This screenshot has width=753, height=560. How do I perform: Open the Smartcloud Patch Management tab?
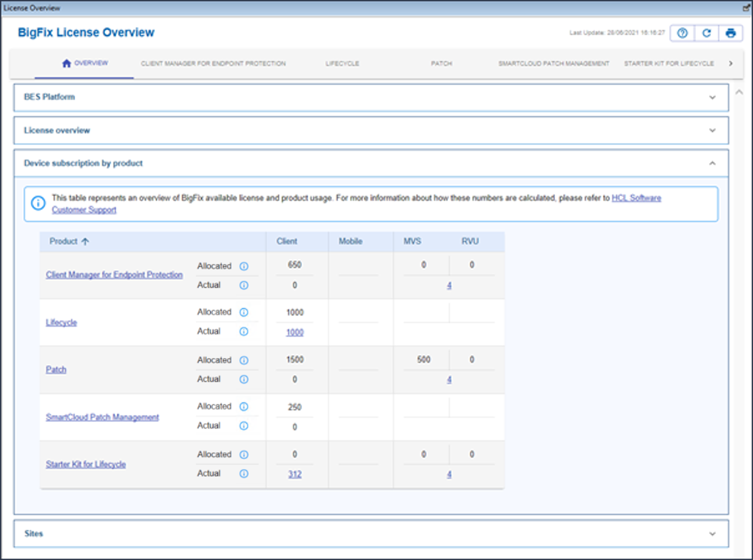click(x=553, y=64)
